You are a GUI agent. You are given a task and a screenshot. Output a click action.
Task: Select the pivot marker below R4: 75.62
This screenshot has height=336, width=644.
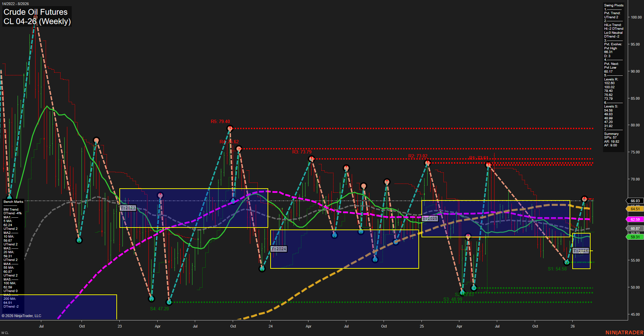(x=239, y=148)
